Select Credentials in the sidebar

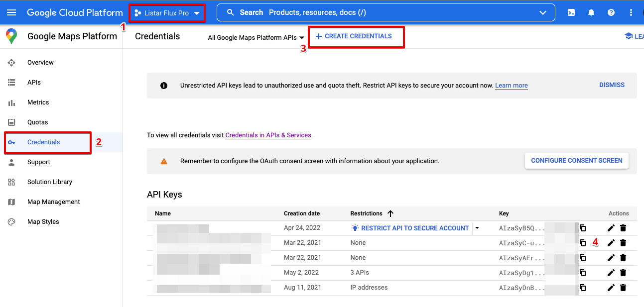pyautogui.click(x=61, y=142)
